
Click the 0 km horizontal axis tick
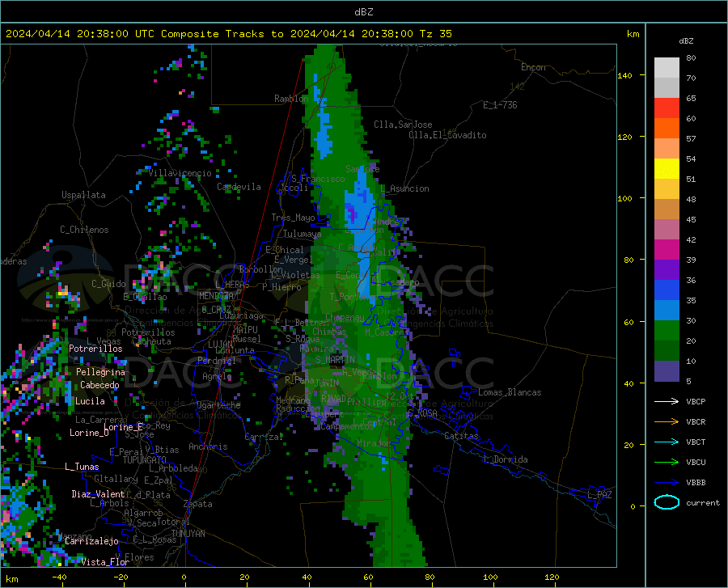pos(184,577)
